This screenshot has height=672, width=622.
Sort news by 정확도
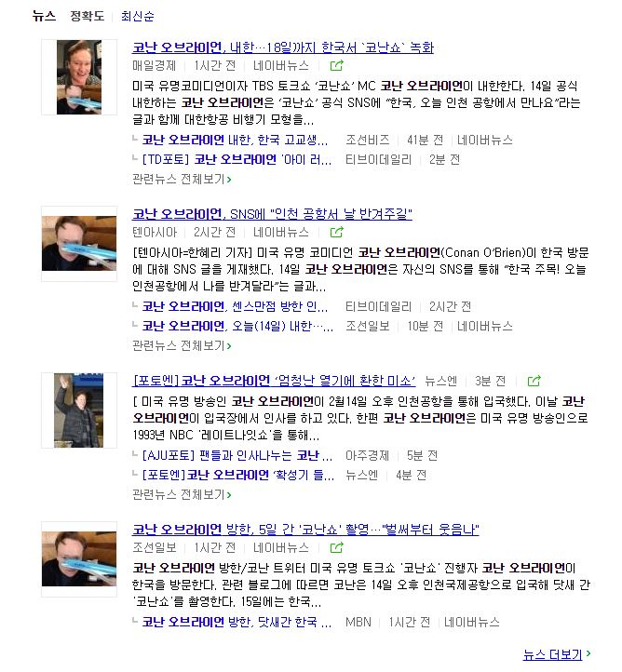87,16
